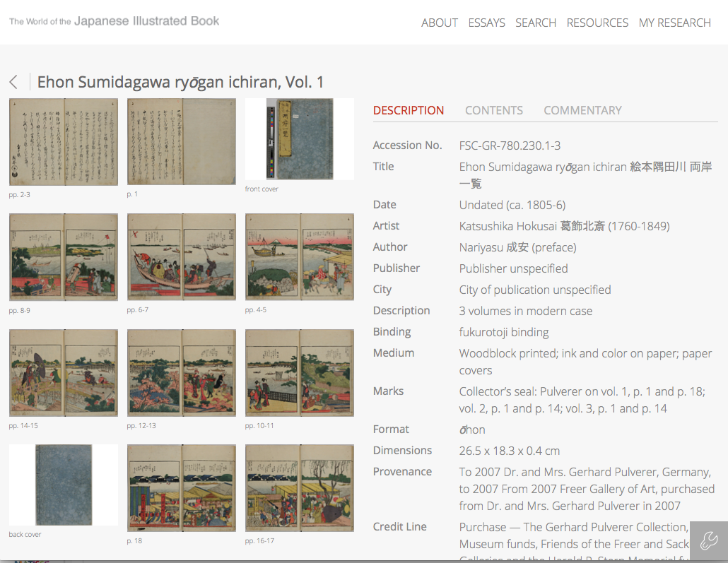
Task: Click 'City of publication unspecified' text
Action: point(535,290)
